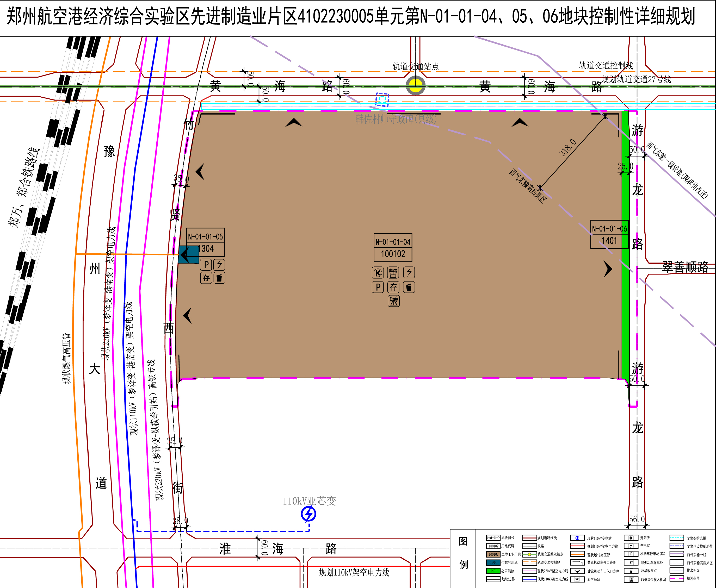This screenshot has width=716, height=588.
Task: Click the brown 二类工业用地 legend swatch
Action: (x=493, y=554)
